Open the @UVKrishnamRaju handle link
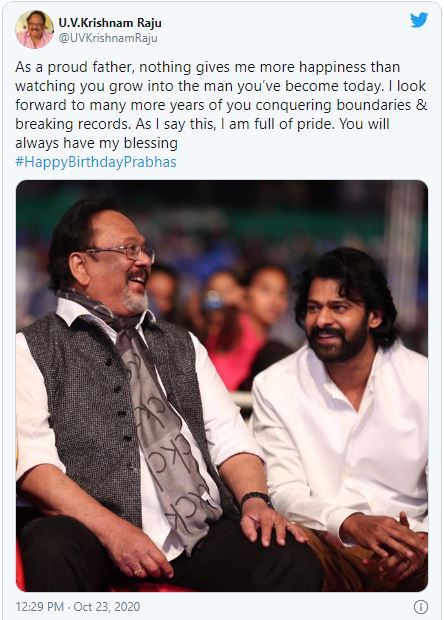 click(108, 38)
